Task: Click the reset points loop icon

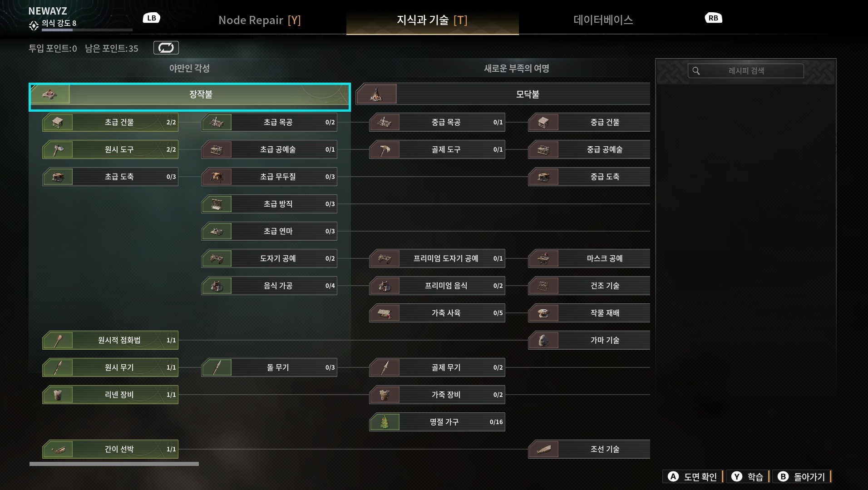Action: pyautogui.click(x=166, y=48)
